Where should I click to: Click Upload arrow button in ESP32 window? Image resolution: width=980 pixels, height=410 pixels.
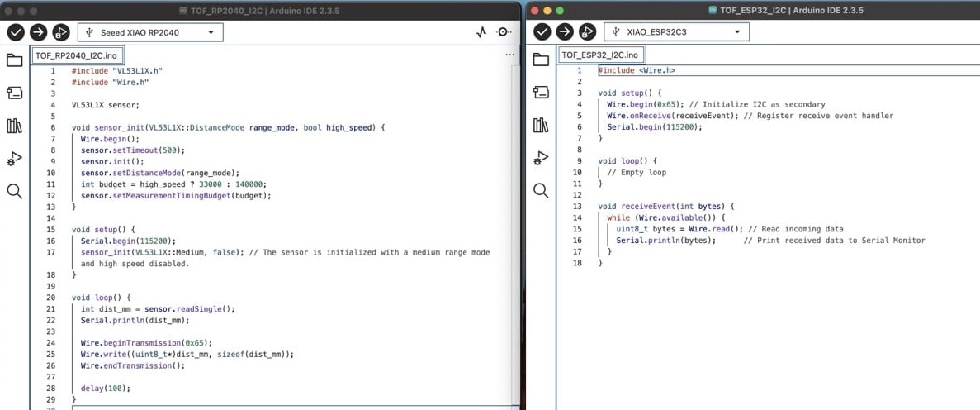point(565,32)
